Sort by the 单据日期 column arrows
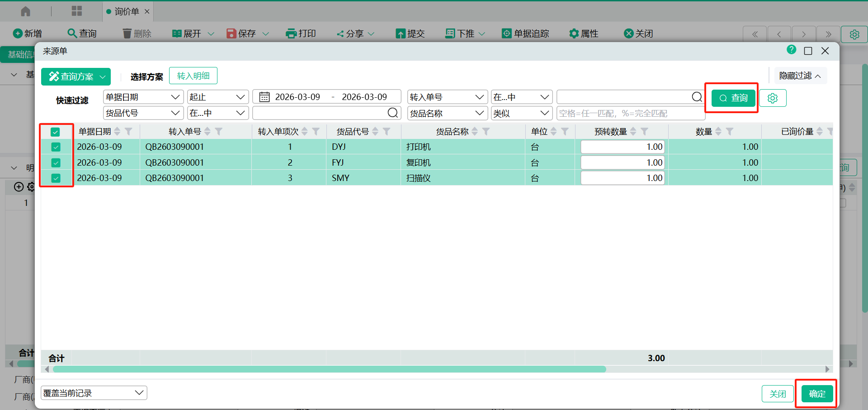 click(x=118, y=131)
